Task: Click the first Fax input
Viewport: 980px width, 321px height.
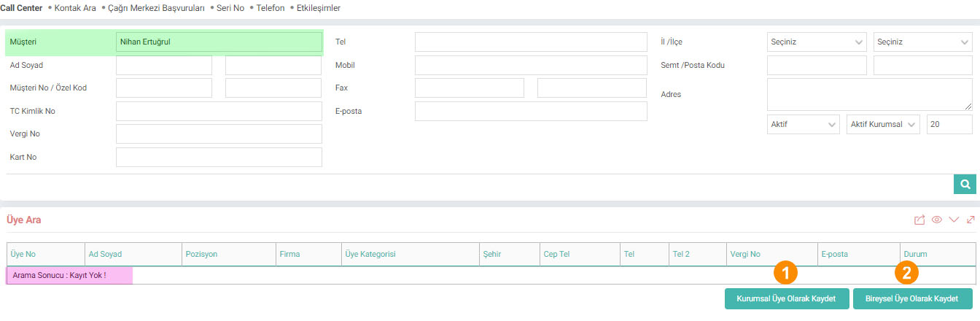Action: pos(470,88)
